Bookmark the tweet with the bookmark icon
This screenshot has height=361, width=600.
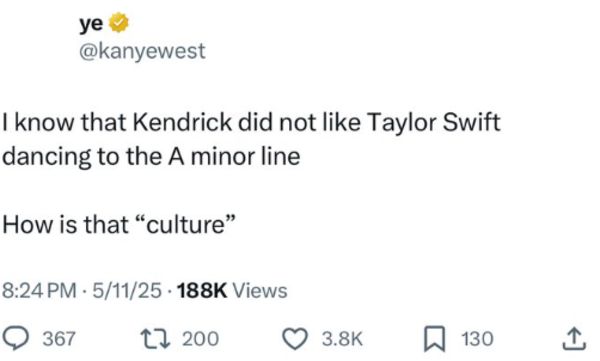[435, 339]
